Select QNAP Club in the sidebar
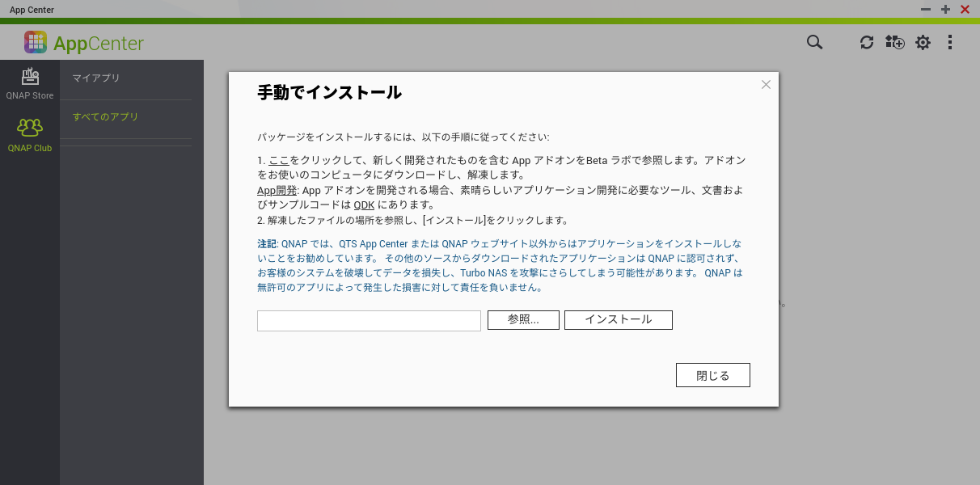Viewport: 980px width, 485px height. [30, 136]
